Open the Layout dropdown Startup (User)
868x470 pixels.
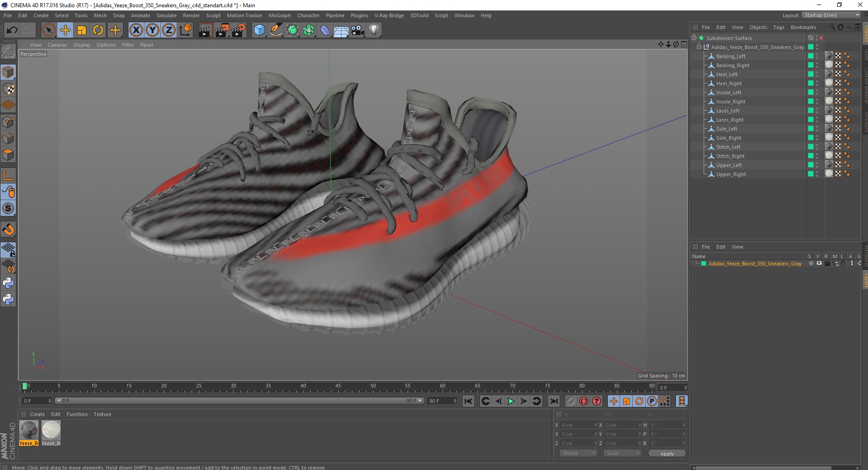point(831,15)
